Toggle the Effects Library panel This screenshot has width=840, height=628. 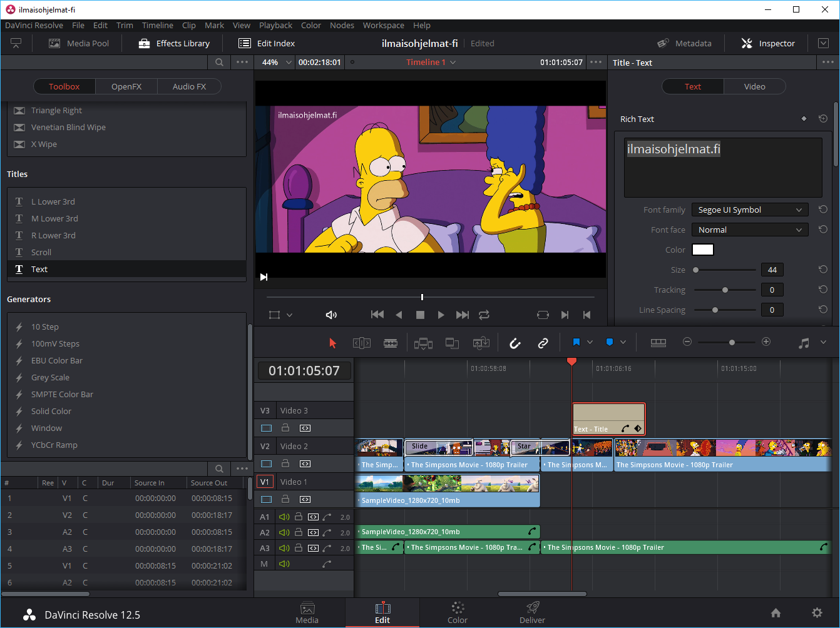click(174, 43)
